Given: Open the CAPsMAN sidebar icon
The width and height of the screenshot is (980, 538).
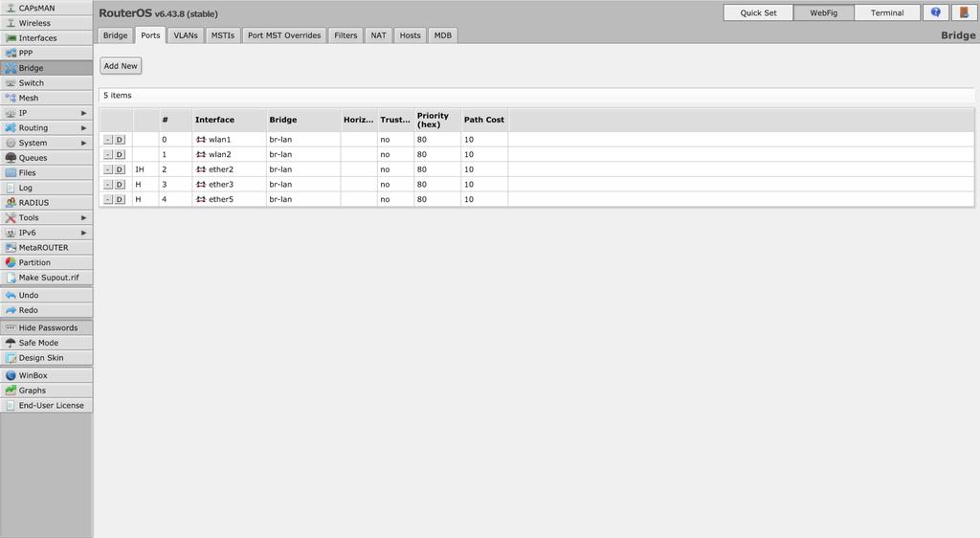Looking at the screenshot, I should pos(11,8).
